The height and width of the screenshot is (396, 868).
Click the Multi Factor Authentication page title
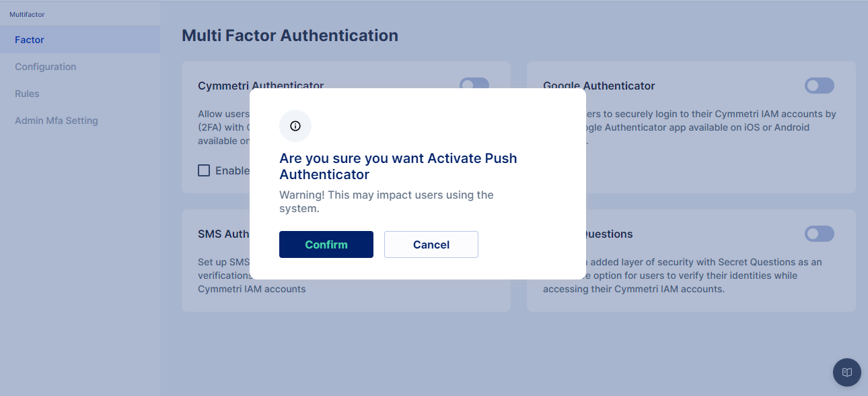coord(289,35)
